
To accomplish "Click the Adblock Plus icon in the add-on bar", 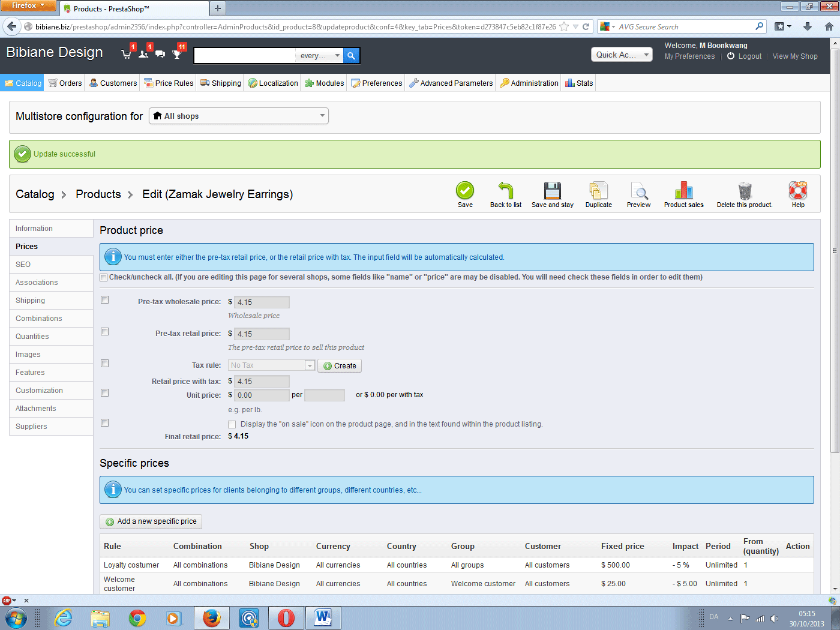I will (x=7, y=600).
